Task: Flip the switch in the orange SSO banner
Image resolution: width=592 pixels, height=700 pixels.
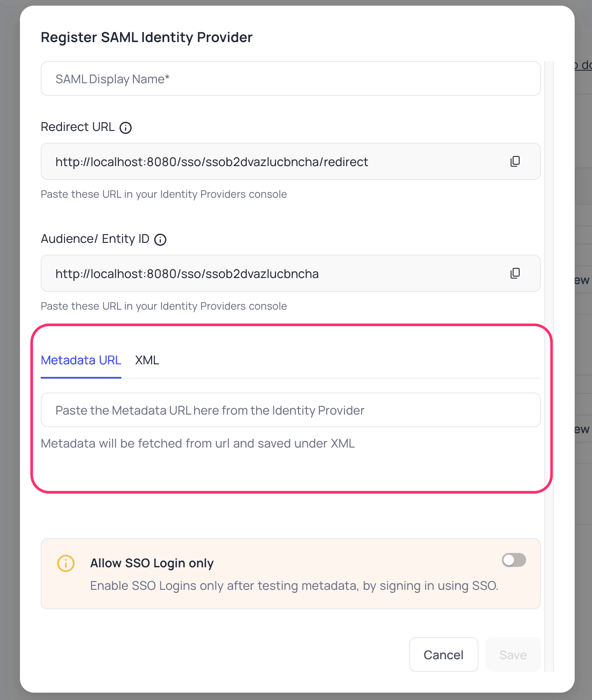Action: click(x=513, y=560)
